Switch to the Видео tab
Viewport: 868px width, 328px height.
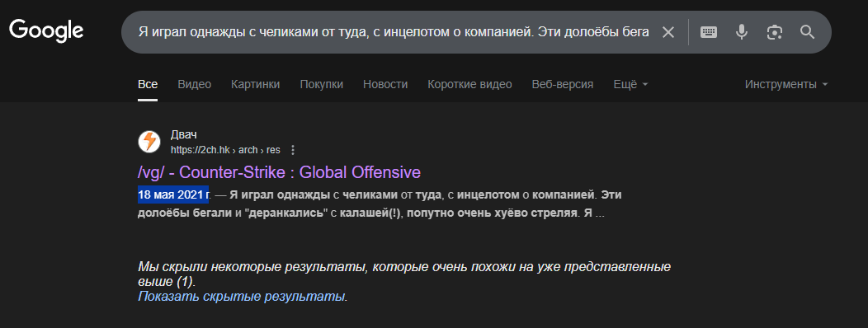point(194,85)
